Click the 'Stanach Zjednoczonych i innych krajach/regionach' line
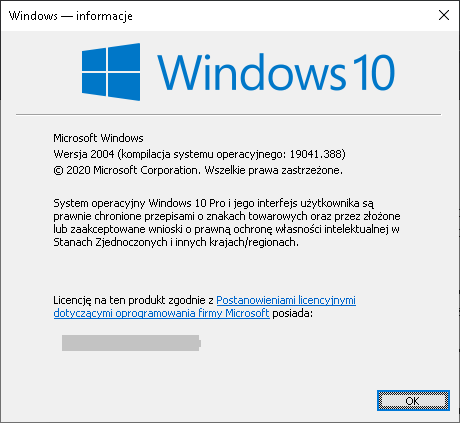 pos(176,242)
